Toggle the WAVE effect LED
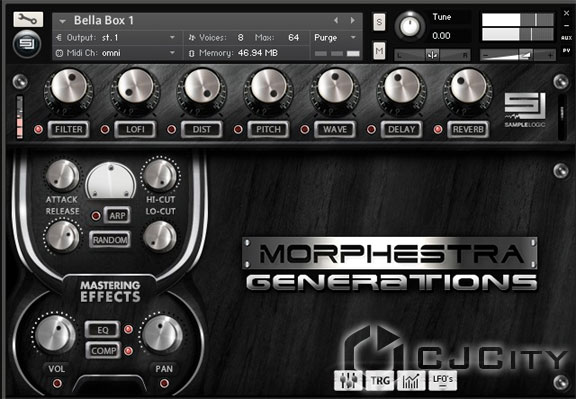This screenshot has width=576, height=399. pos(305,129)
